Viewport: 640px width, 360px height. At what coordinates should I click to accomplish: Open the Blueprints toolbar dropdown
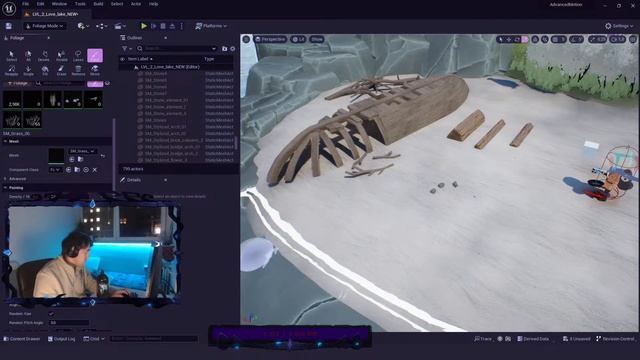point(101,26)
